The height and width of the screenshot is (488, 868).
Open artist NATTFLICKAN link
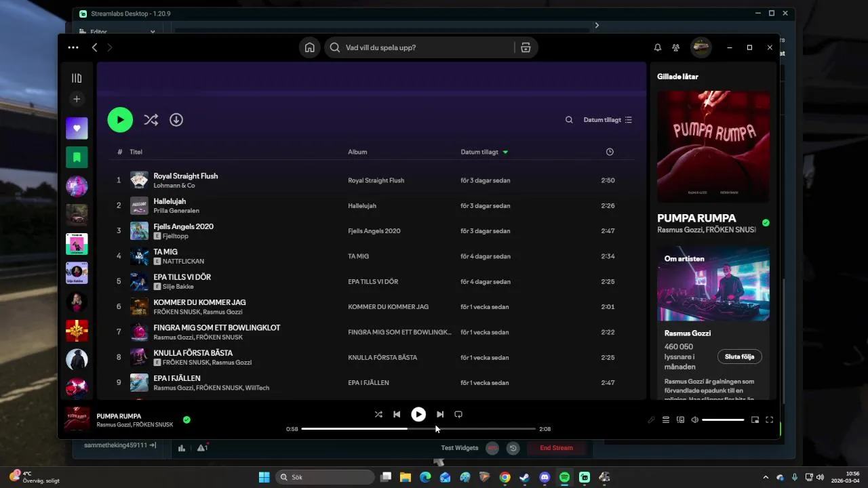tap(183, 261)
